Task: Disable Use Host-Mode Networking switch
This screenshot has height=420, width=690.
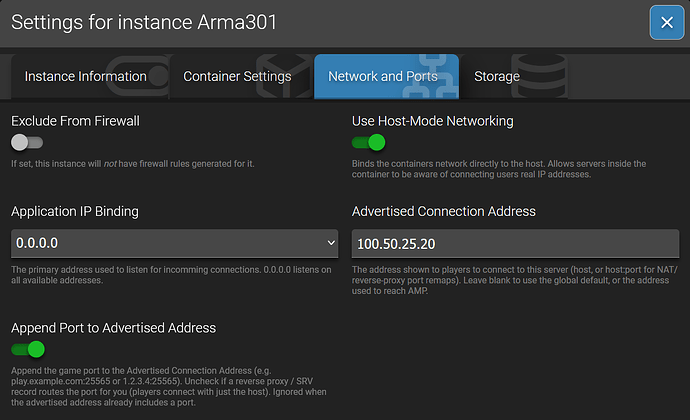Action: [368, 143]
